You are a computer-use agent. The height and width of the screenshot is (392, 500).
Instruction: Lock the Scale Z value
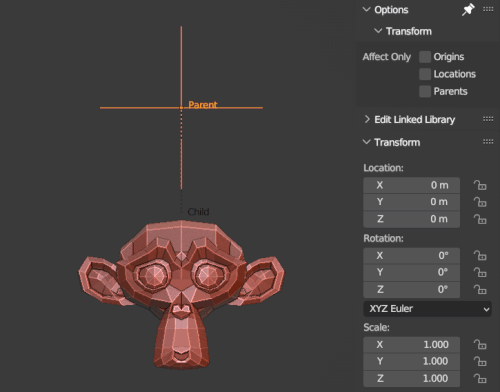pos(480,378)
